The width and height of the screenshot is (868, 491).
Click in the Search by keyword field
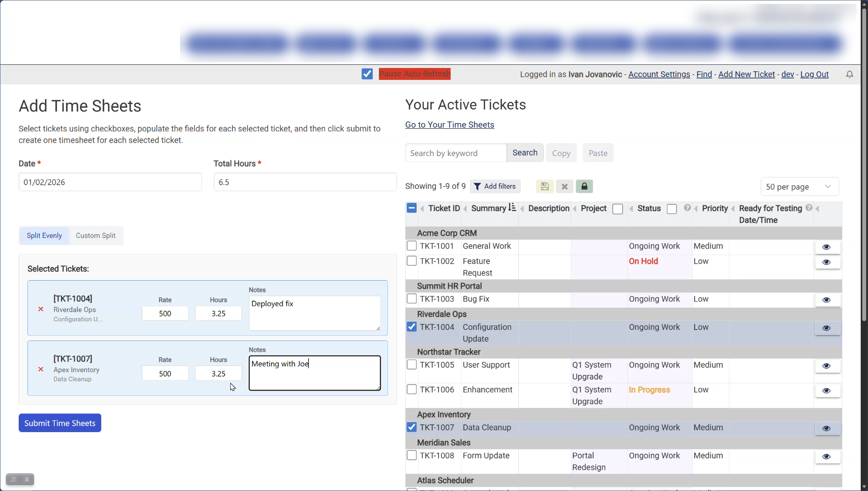pyautogui.click(x=455, y=153)
